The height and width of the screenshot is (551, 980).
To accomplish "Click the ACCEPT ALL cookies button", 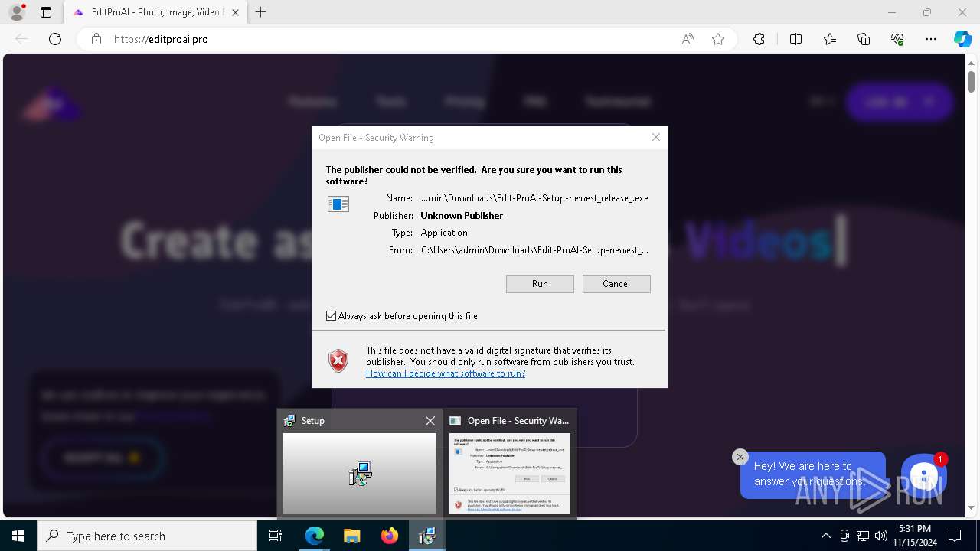I will [x=103, y=458].
